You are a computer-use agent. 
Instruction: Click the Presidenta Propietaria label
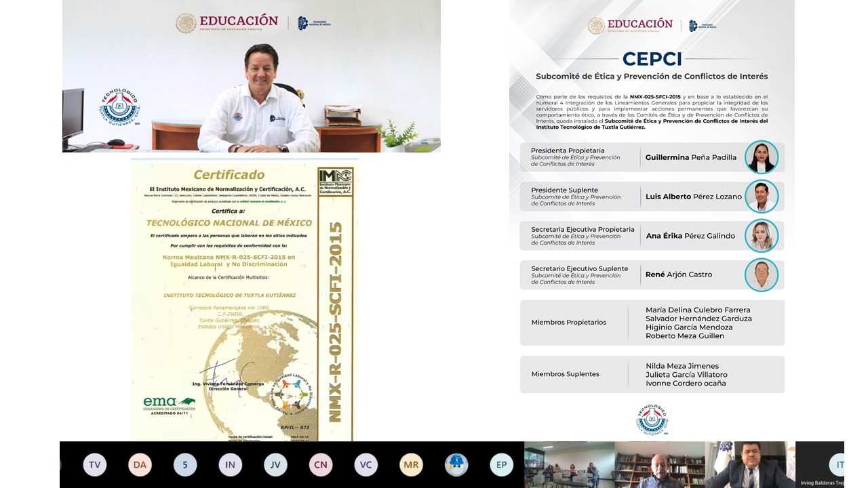568,150
